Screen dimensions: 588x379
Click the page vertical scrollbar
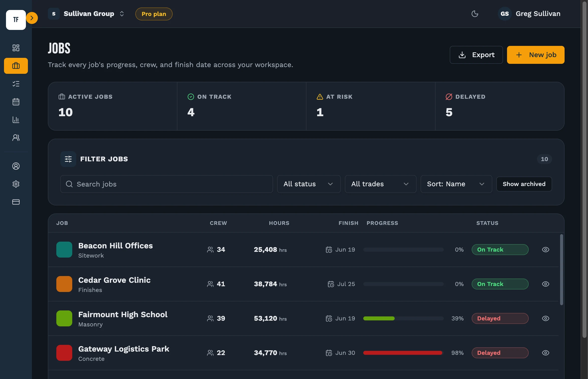(x=585, y=170)
